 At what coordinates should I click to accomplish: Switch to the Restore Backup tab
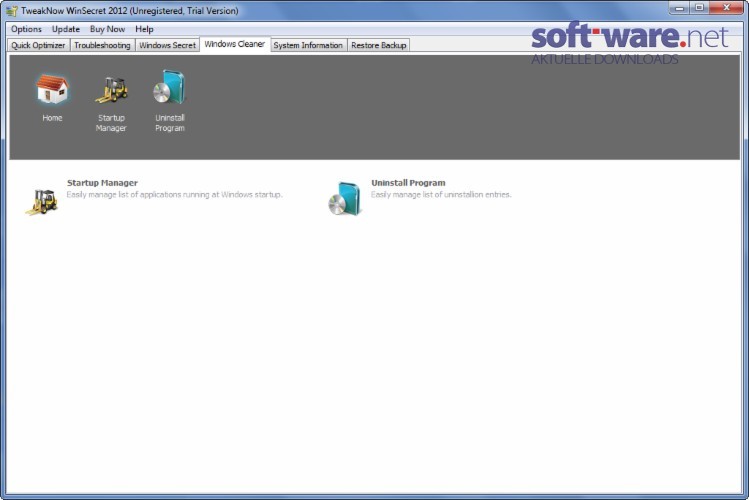click(x=378, y=45)
